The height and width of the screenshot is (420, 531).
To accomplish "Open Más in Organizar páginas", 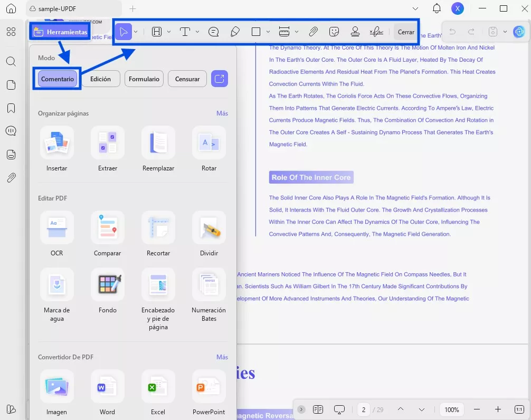I will coord(222,113).
